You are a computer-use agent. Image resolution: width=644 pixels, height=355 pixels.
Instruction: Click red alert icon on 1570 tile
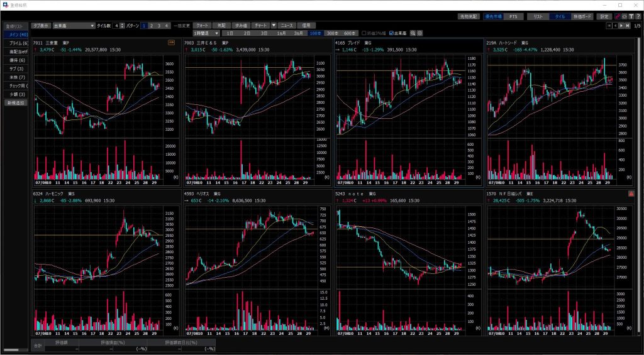click(631, 194)
